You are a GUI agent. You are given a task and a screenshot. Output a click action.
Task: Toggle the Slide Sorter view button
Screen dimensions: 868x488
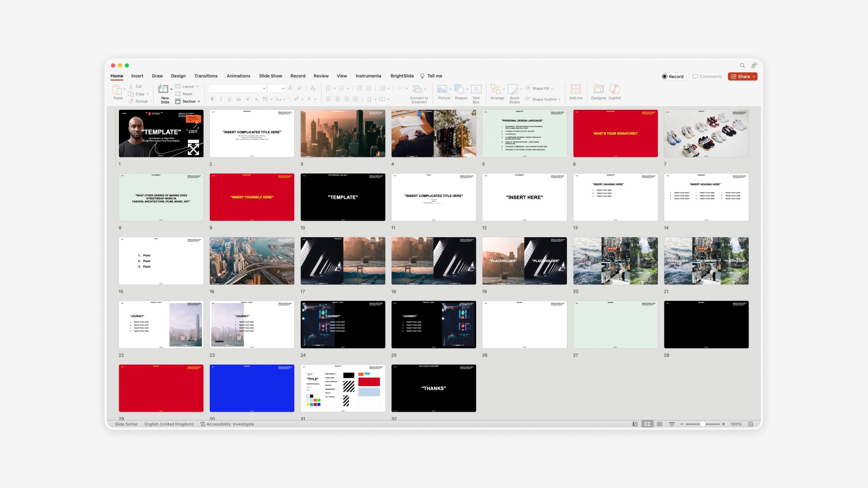pyautogui.click(x=647, y=424)
